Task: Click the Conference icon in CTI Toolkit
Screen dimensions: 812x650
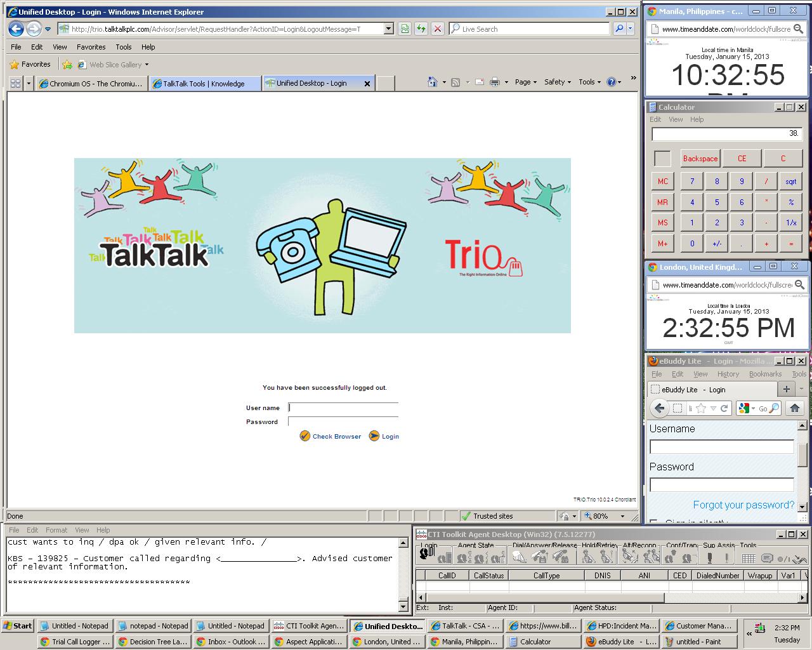Action: coord(669,557)
